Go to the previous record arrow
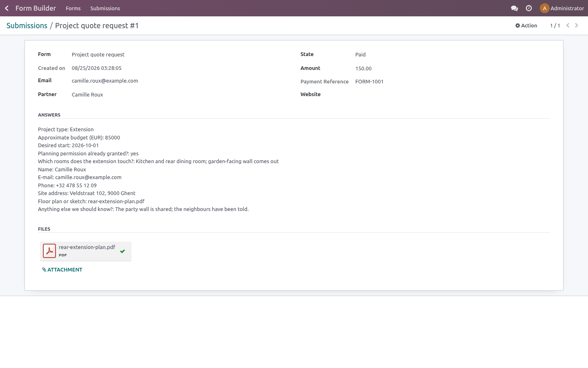Screen dimensions: 588x368 coord(568,25)
